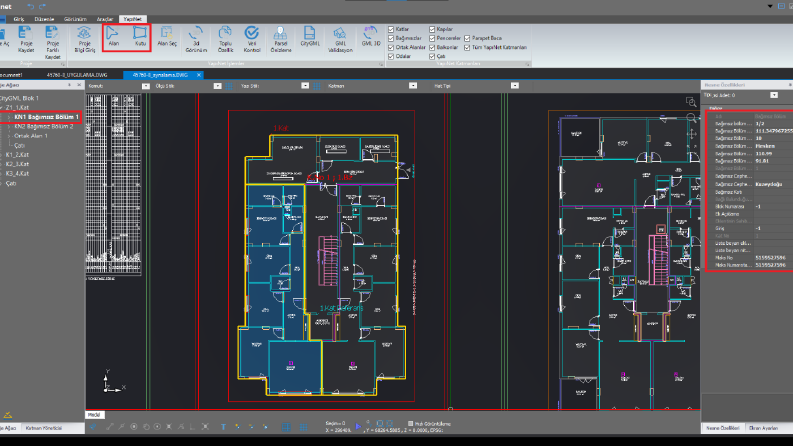Viewport: 793px width, 446px height.
Task: Click the Mesken property value
Action: point(765,146)
